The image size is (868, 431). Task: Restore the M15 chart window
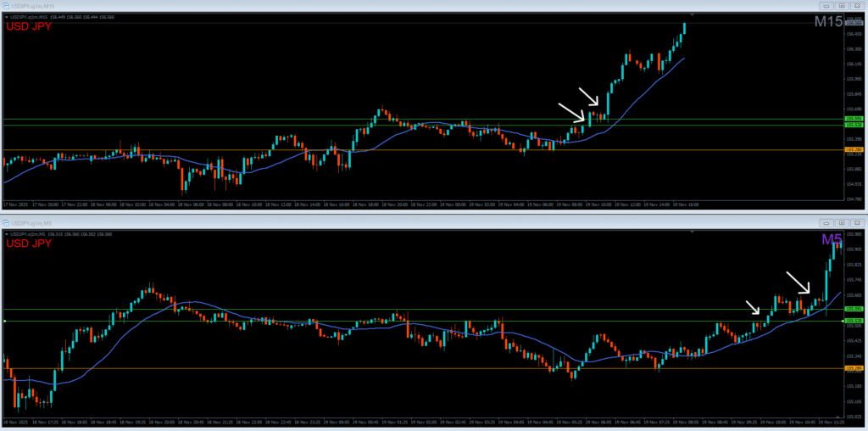click(841, 6)
